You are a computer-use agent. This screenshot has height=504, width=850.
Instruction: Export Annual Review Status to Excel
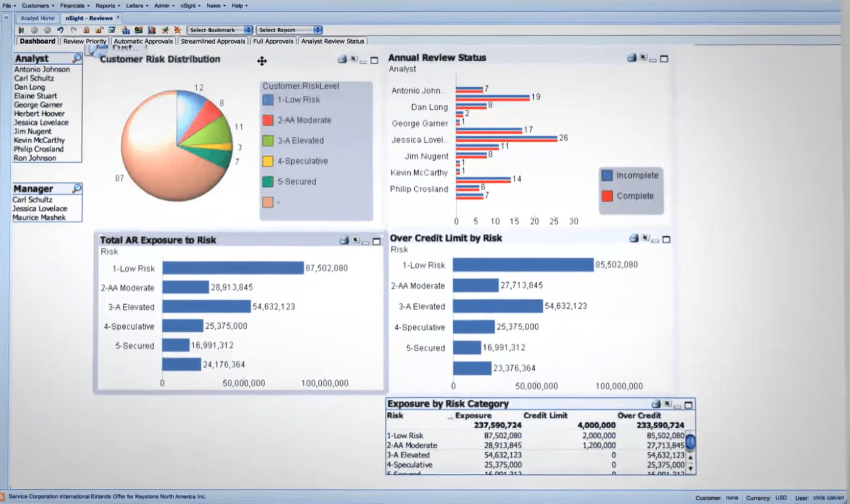[x=643, y=58]
